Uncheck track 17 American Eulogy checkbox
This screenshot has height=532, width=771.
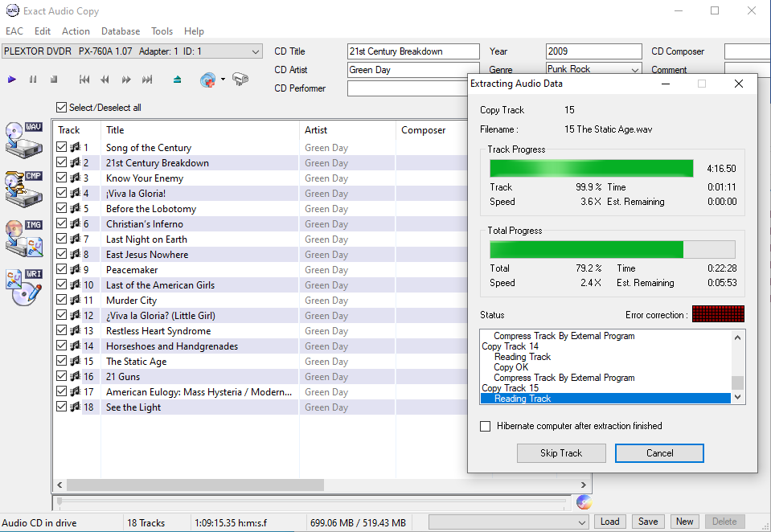coord(61,391)
